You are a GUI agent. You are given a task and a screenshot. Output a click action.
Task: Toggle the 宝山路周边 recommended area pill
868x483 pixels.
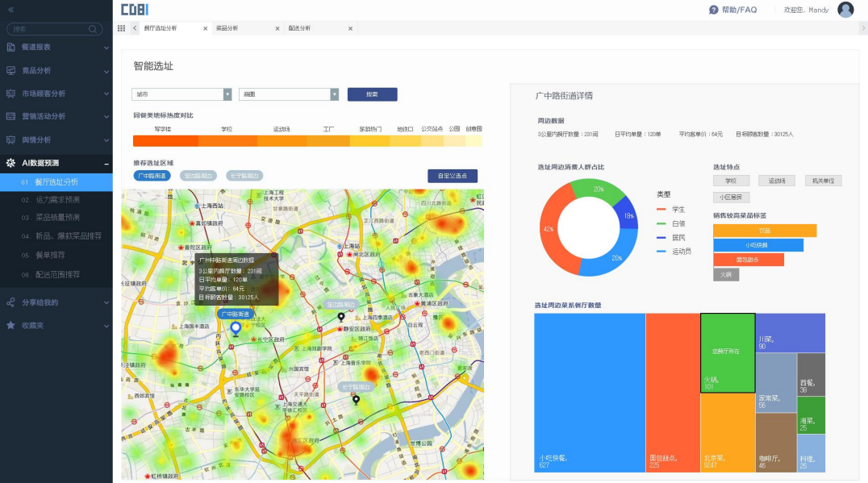point(198,176)
